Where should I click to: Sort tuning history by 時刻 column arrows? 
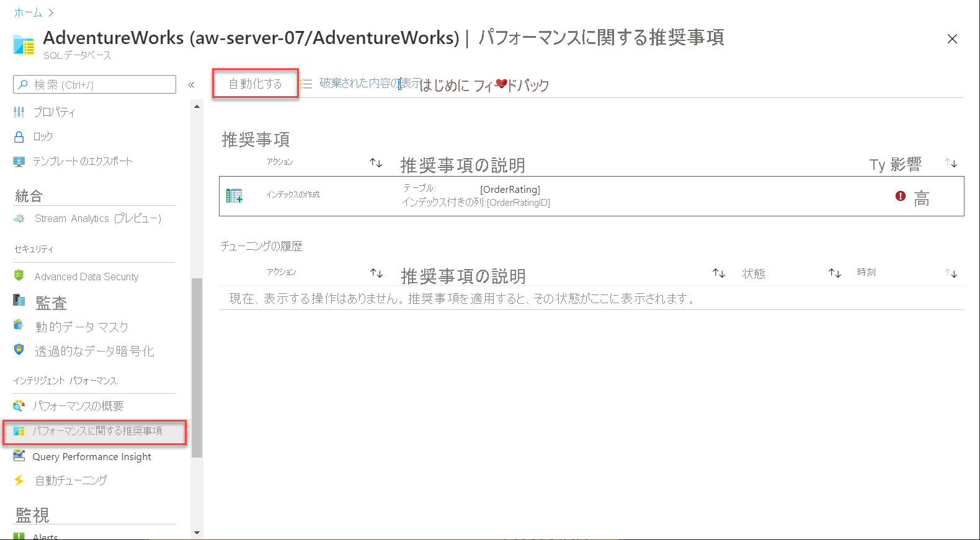(x=951, y=273)
